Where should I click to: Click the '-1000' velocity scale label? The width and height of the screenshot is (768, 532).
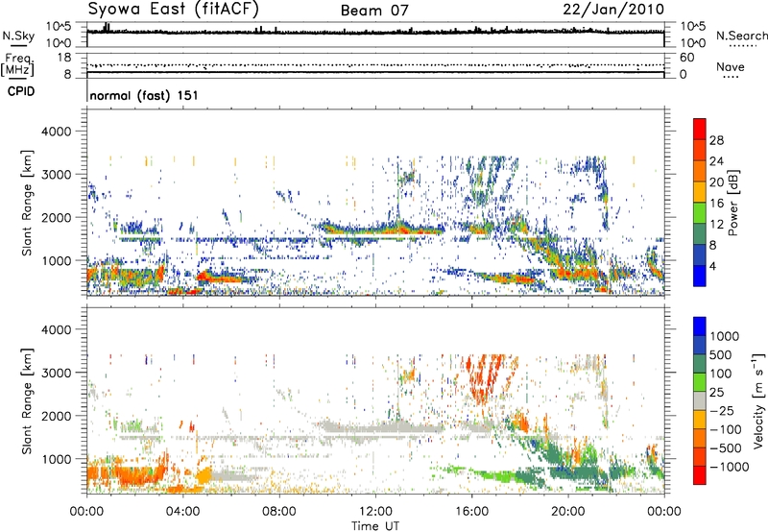pyautogui.click(x=729, y=467)
